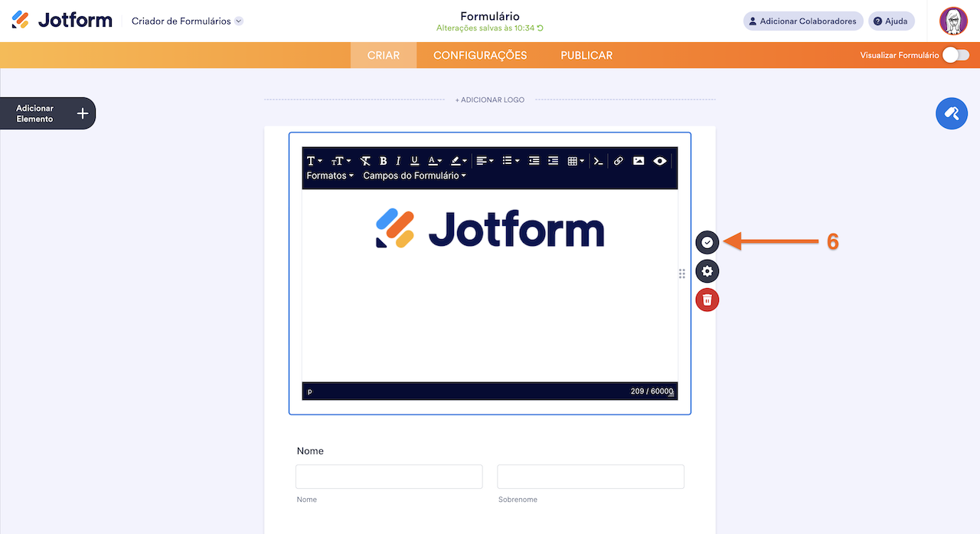
Task: Click the 209 / 60000 character counter
Action: (x=652, y=391)
